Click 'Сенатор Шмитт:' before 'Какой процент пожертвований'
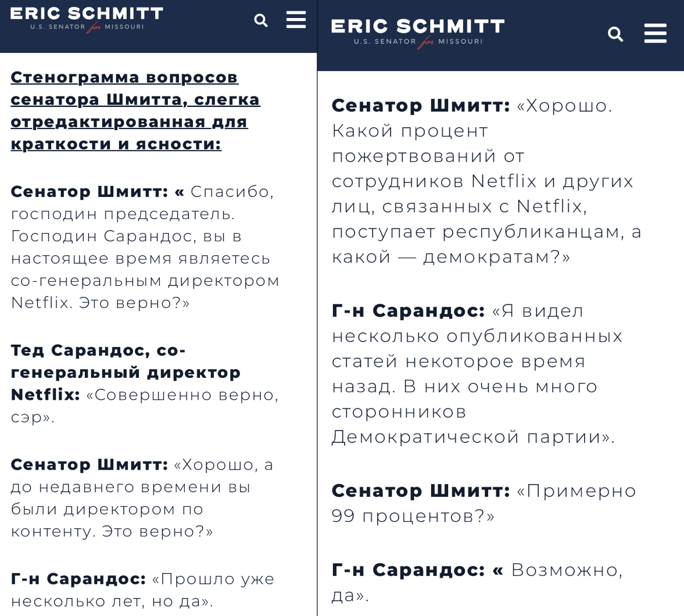Viewport: 684px width, 616px height. 421,106
